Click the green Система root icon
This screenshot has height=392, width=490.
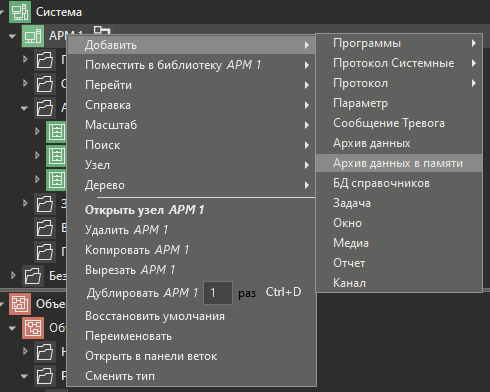click(20, 12)
